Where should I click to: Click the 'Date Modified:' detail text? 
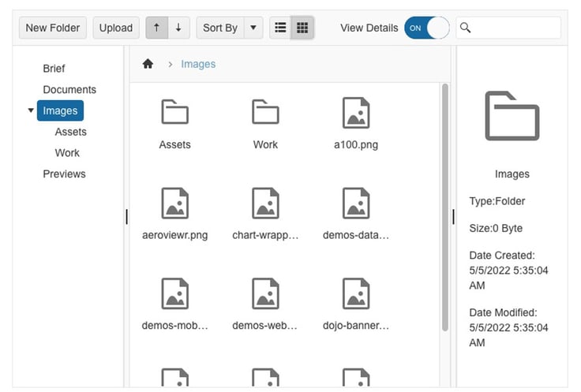pos(503,313)
